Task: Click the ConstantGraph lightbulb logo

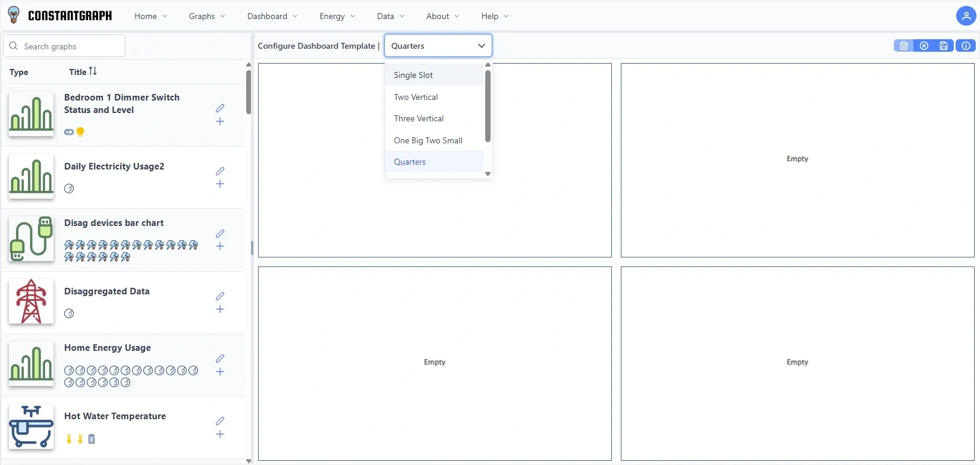Action: (14, 15)
